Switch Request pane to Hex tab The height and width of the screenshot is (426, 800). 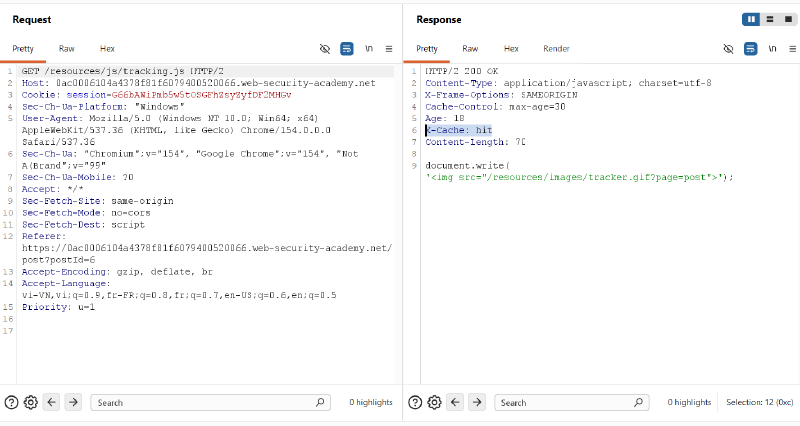107,49
